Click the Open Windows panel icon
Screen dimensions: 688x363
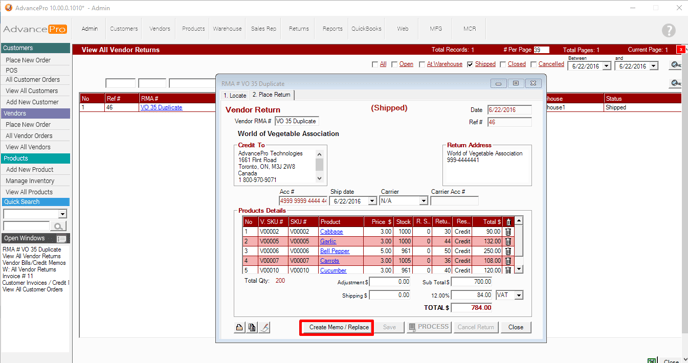click(x=61, y=238)
